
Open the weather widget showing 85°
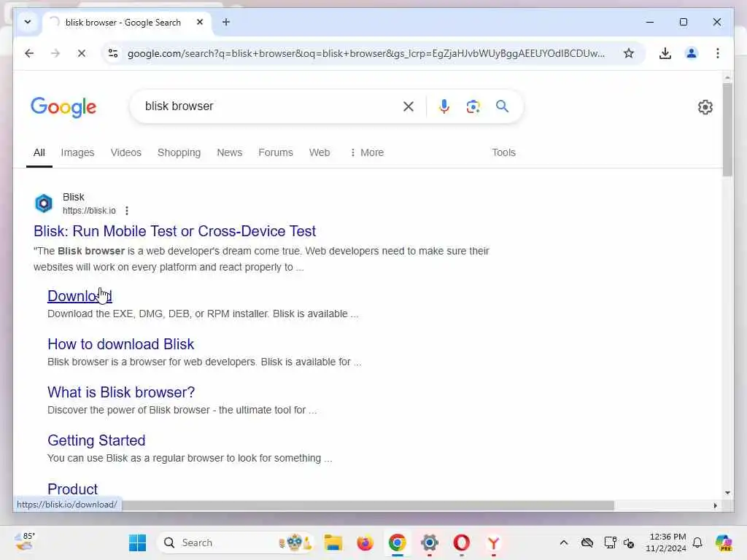(25, 542)
